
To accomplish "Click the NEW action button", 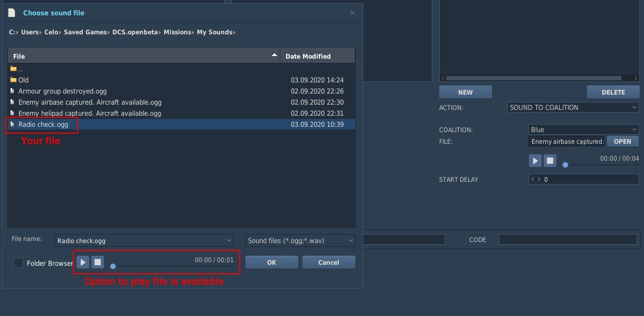I will (466, 92).
